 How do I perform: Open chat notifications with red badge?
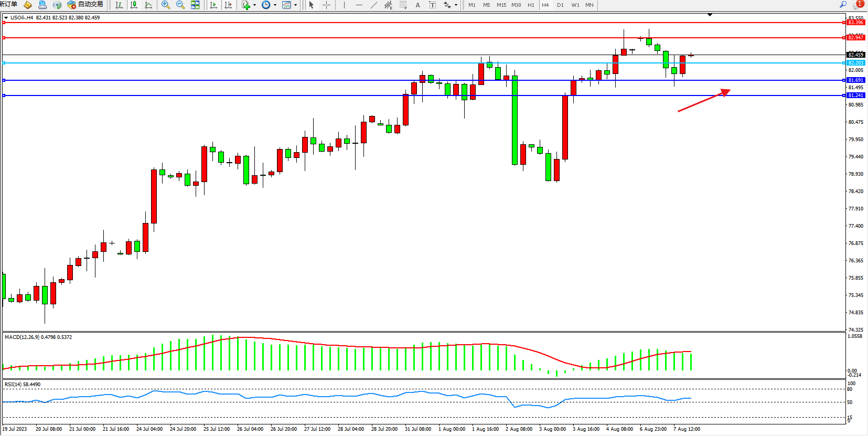coord(858,4)
